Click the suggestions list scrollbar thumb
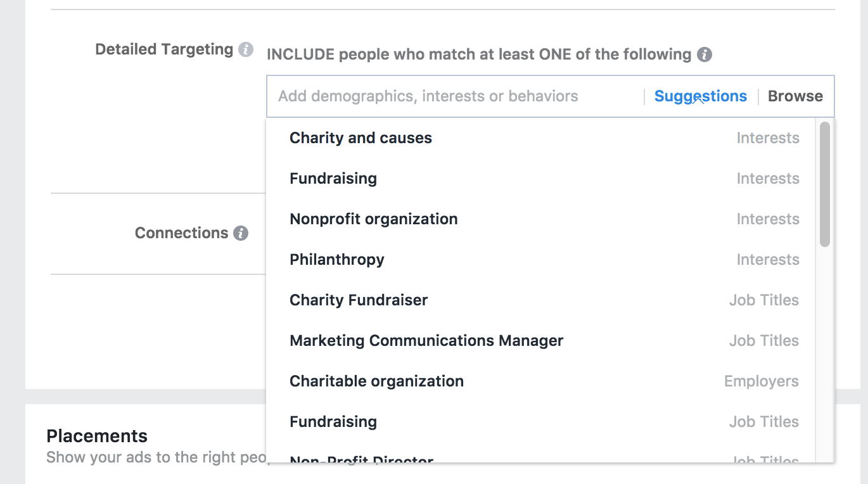The image size is (868, 484). tap(824, 184)
